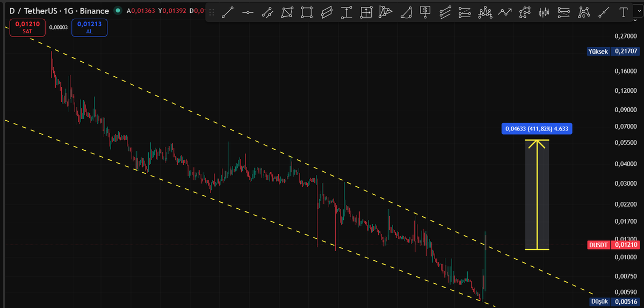
Task: Pick the dotted polygon nodes tool
Action: pos(524,13)
